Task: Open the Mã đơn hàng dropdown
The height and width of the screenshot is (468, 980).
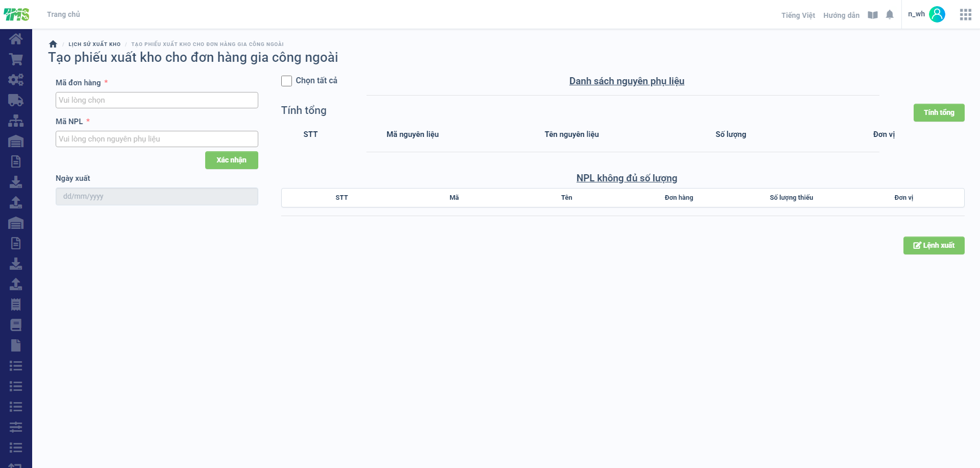Action: click(x=157, y=100)
